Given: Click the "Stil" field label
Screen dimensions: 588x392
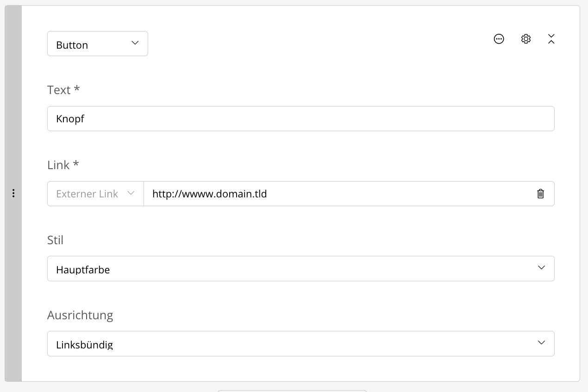Looking at the screenshot, I should [55, 240].
